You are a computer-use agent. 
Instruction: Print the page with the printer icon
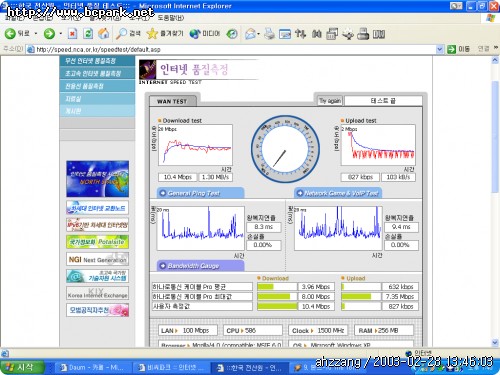pyautogui.click(x=269, y=34)
